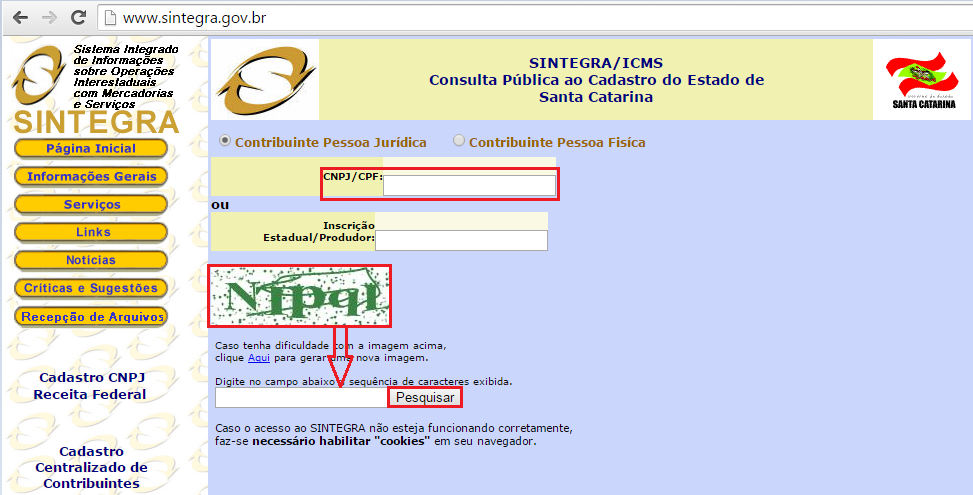The height and width of the screenshot is (495, 973).
Task: Click the browser forward arrow
Action: click(x=49, y=17)
